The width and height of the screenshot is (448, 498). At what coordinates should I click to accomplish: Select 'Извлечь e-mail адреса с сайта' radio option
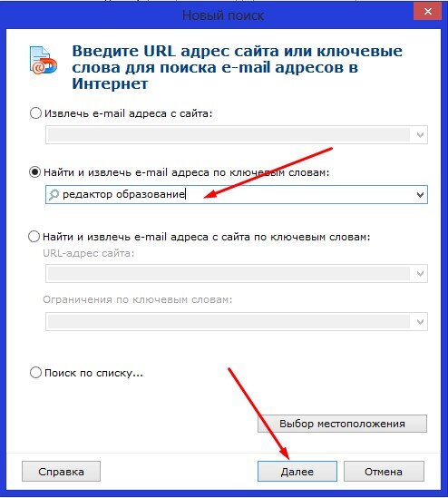point(35,113)
